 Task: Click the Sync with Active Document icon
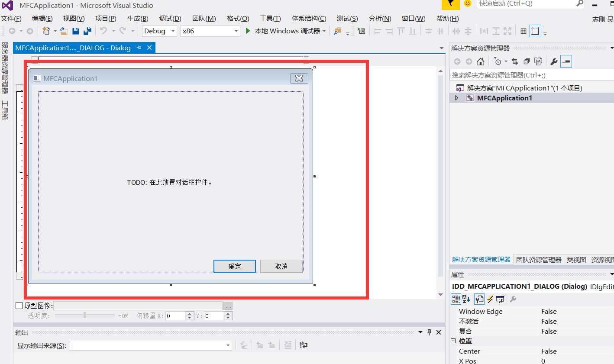[515, 61]
